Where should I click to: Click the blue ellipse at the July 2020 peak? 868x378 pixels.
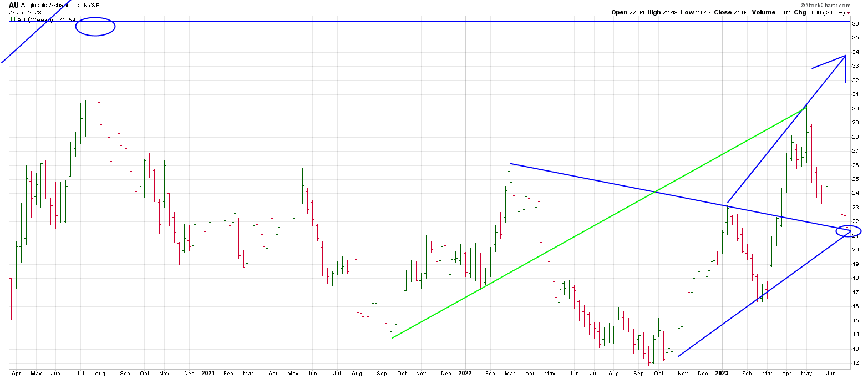pyautogui.click(x=95, y=26)
